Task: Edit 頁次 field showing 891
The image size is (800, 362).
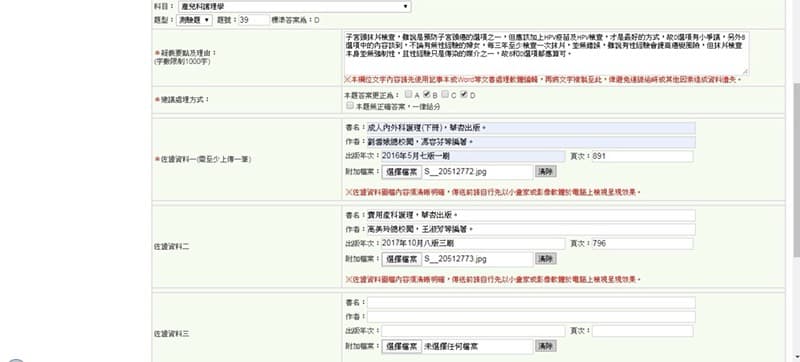Action: pyautogui.click(x=642, y=157)
